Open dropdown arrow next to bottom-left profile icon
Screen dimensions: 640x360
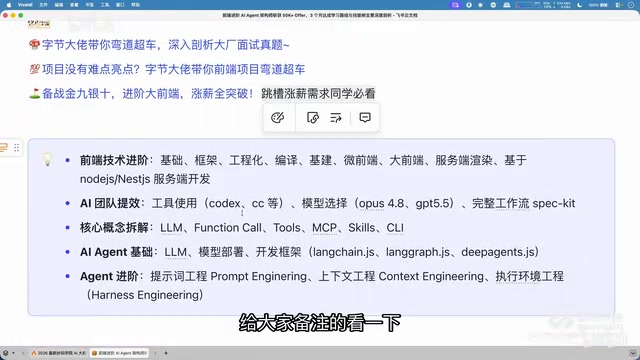pyautogui.click(x=13, y=353)
